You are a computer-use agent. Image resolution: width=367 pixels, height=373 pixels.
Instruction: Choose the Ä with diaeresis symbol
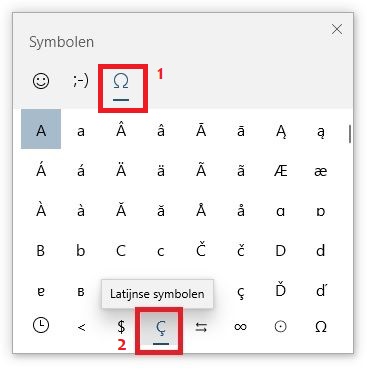pos(121,171)
